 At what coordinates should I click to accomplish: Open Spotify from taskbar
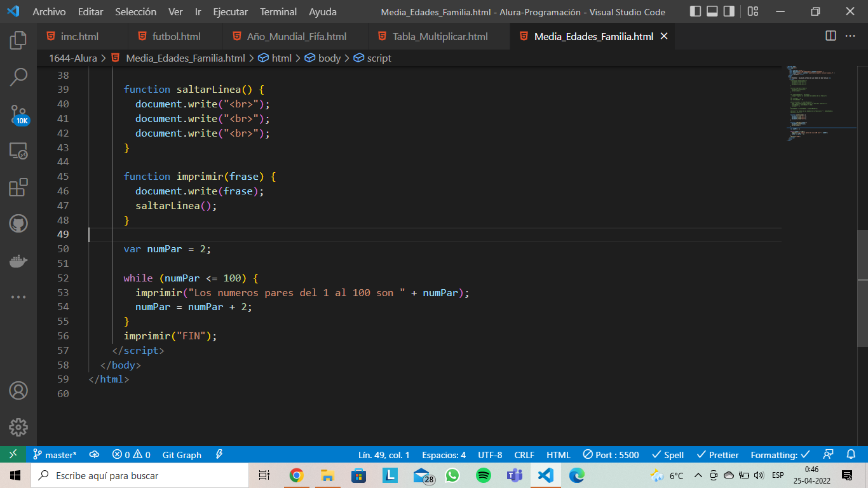pyautogui.click(x=484, y=475)
